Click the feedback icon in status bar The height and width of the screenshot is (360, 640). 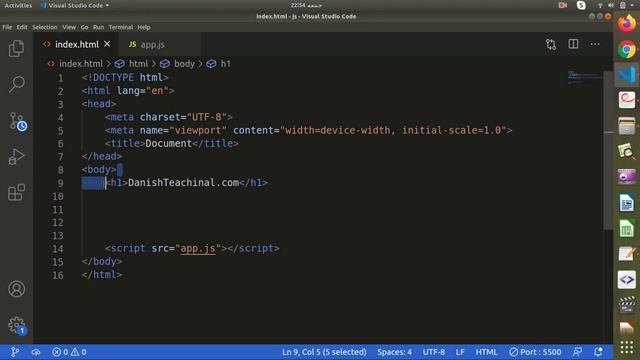pos(577,352)
